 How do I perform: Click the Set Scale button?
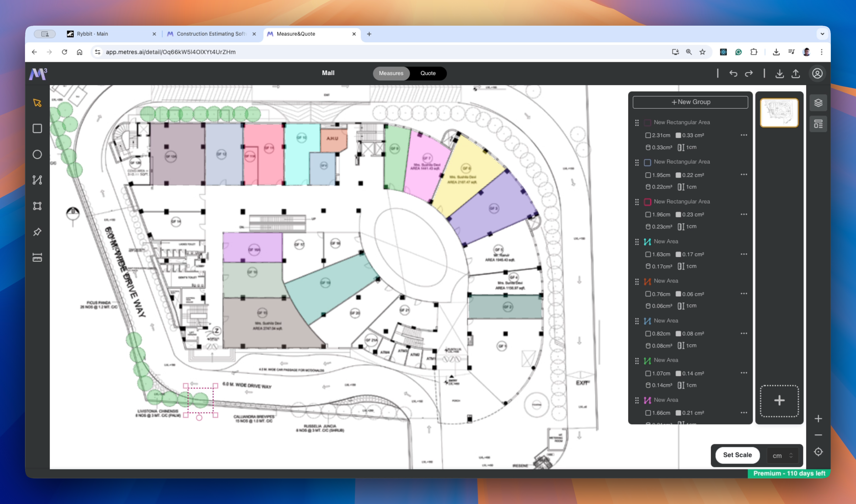(737, 455)
